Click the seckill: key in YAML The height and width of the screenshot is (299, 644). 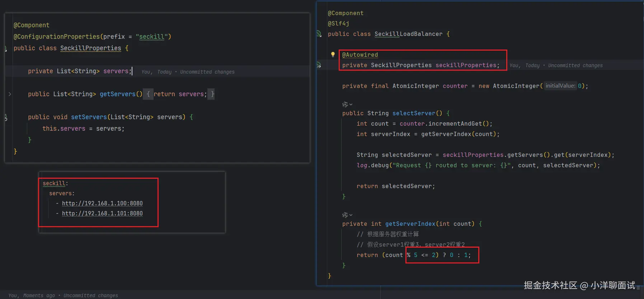(55, 183)
